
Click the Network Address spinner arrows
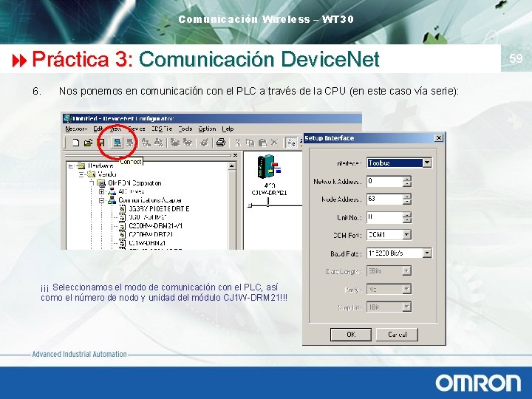click(407, 181)
